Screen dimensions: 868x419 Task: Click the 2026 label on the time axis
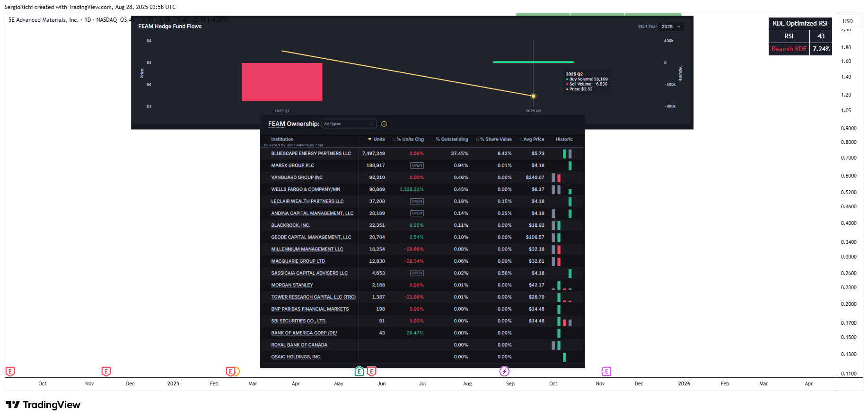pyautogui.click(x=684, y=383)
